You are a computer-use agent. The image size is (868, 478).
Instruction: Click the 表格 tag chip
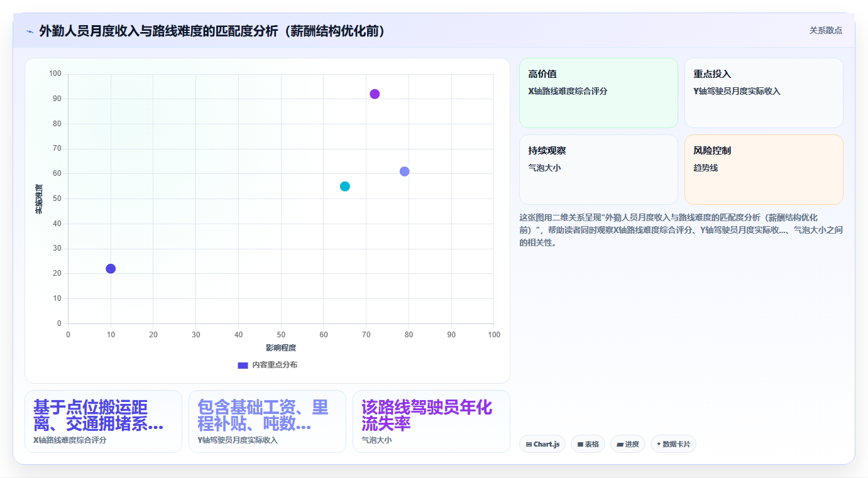(x=588, y=444)
